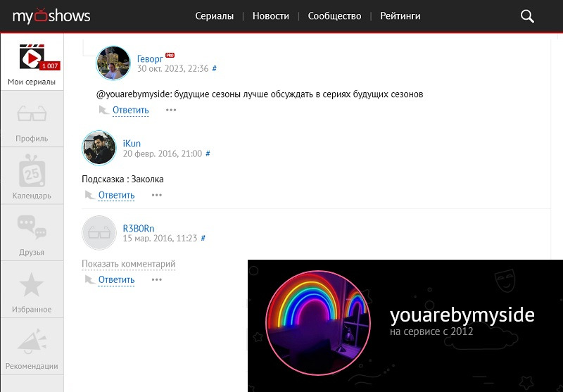This screenshot has height=392, width=563.
Task: Click the comment text Подсказка : Заколка
Action: (122, 179)
